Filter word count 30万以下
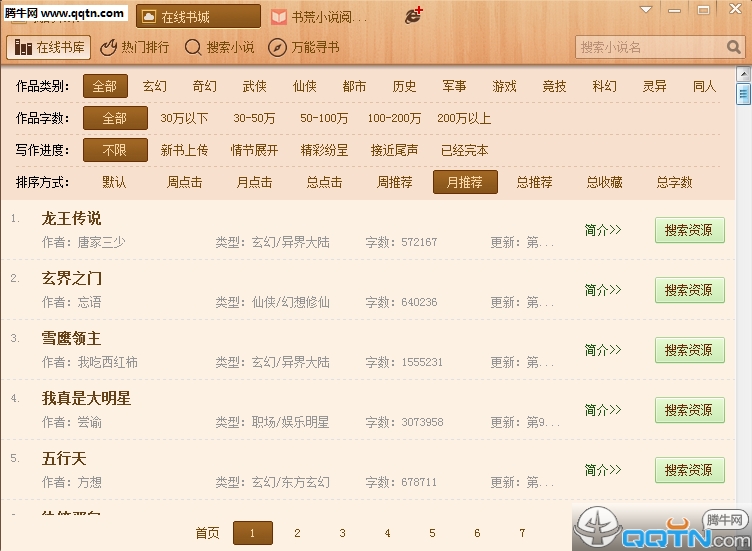 click(x=184, y=118)
